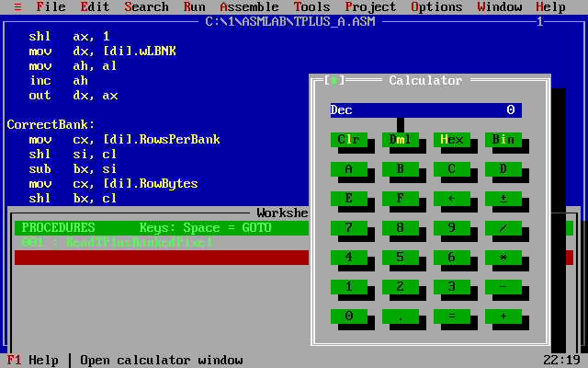Click calculator digit 2

click(x=401, y=286)
